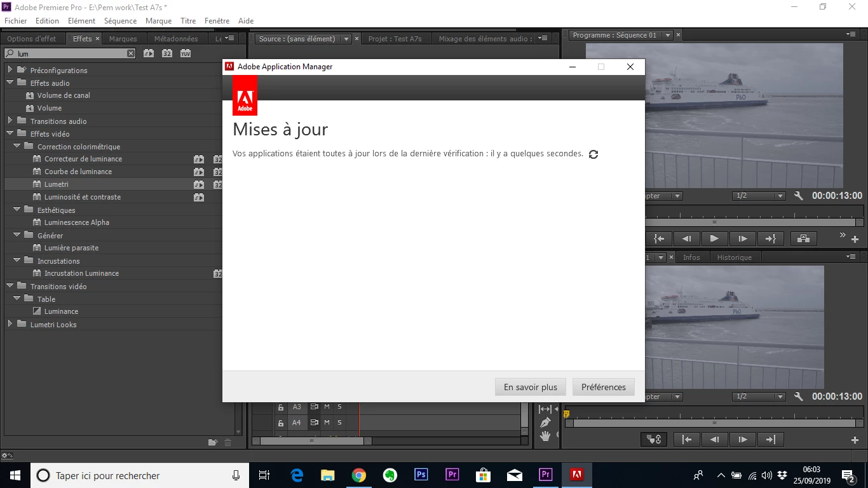Open the Fichier menu
868x488 pixels.
[x=16, y=21]
